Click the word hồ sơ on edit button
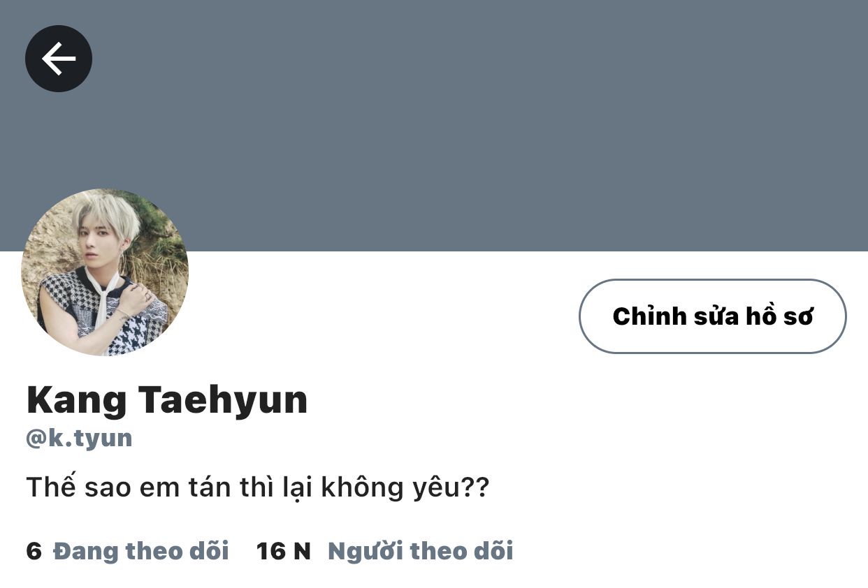Viewport: 868px width, 588px height. coord(771,316)
